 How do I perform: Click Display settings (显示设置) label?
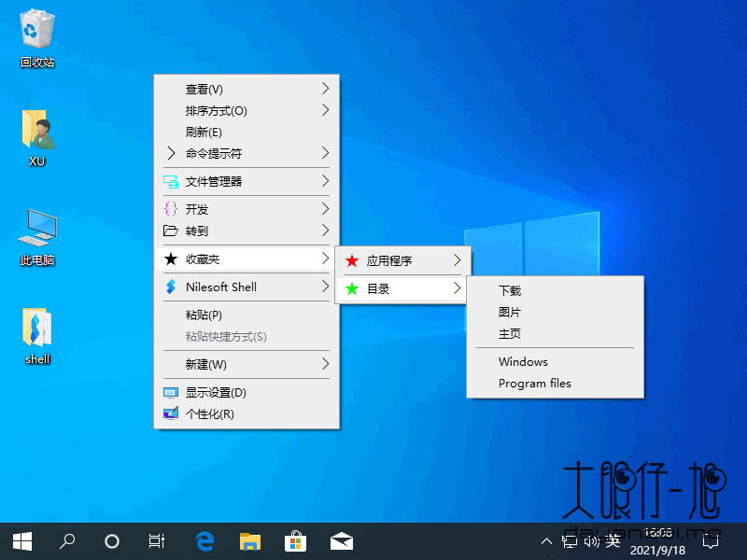tap(216, 392)
